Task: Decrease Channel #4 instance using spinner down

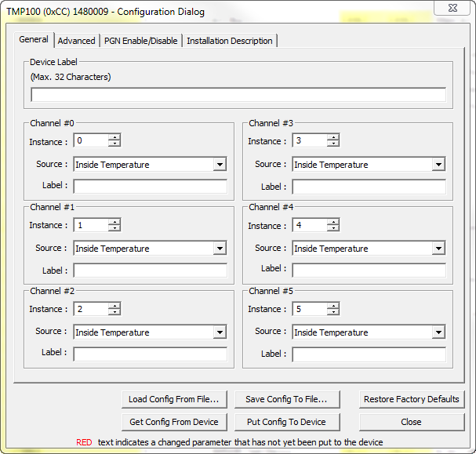Action: point(333,228)
